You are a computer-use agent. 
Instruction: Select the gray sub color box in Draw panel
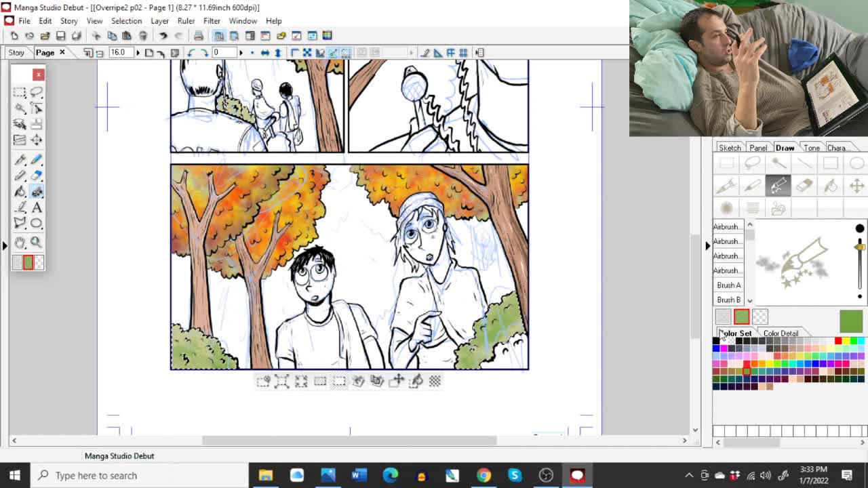click(723, 317)
